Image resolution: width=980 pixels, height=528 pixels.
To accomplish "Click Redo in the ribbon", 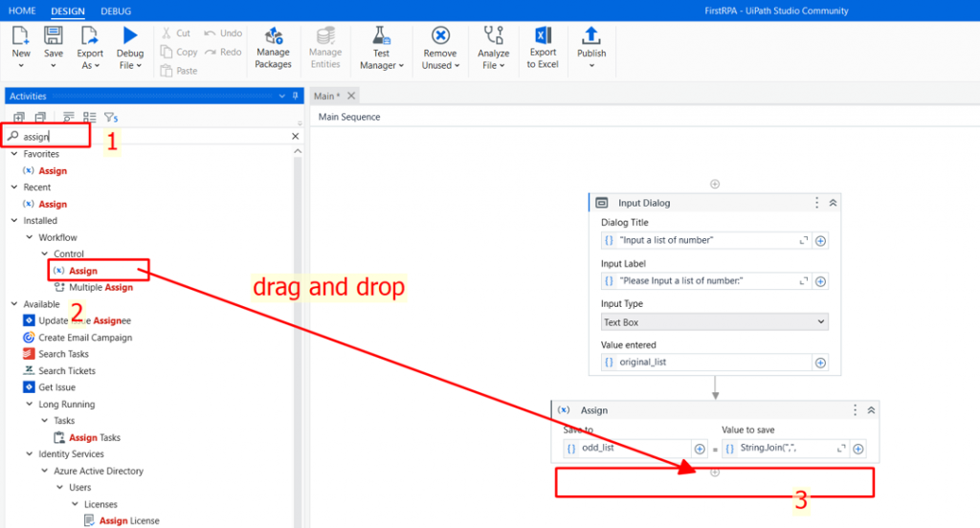I will point(223,52).
